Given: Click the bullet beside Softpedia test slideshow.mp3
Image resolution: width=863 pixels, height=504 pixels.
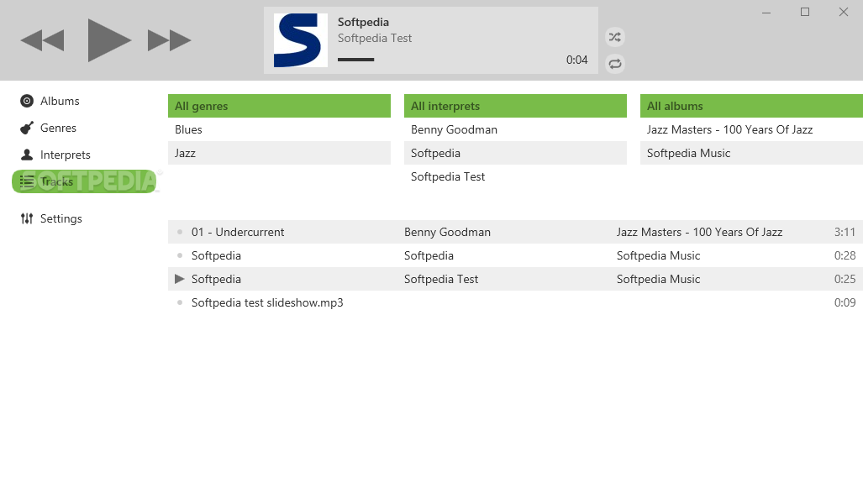Looking at the screenshot, I should click(180, 302).
